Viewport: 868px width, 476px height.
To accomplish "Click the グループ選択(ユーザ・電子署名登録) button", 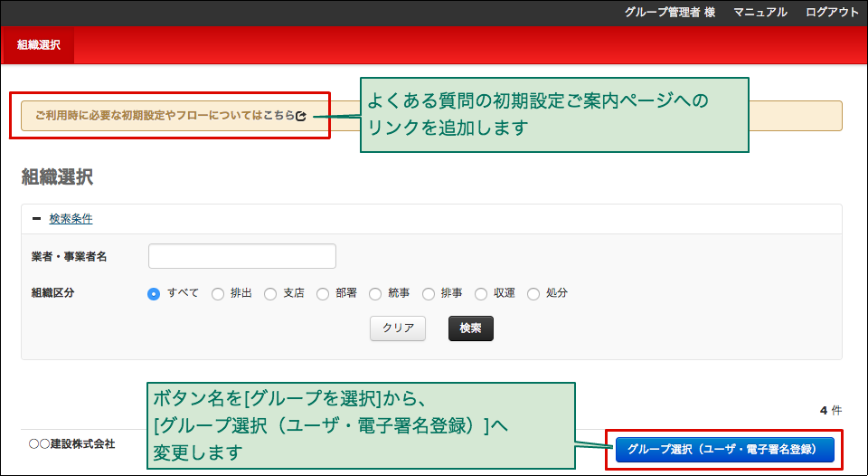I will coord(724,449).
